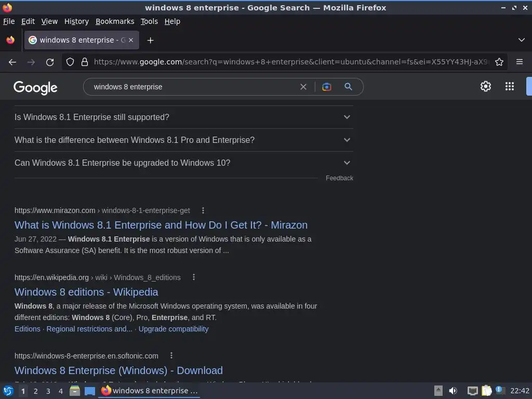Open the Tools menu

coord(149,21)
